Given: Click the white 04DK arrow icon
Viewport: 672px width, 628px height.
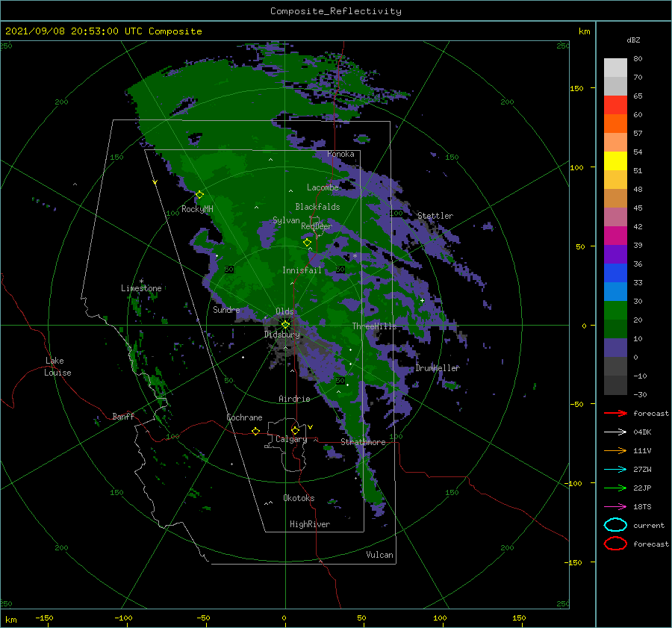Looking at the screenshot, I should 615,432.
